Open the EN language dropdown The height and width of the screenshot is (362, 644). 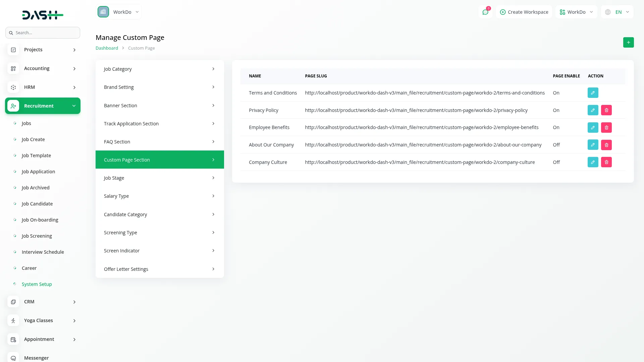tap(618, 12)
